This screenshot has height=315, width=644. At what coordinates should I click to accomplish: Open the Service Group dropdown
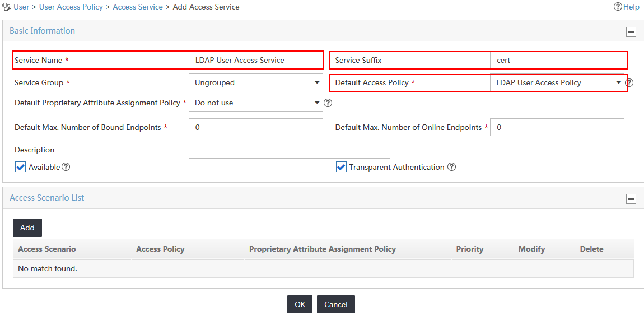tap(256, 82)
